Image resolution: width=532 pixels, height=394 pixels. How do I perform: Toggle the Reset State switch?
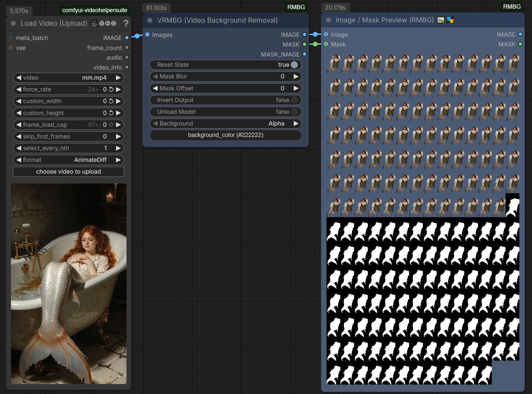[x=294, y=65]
